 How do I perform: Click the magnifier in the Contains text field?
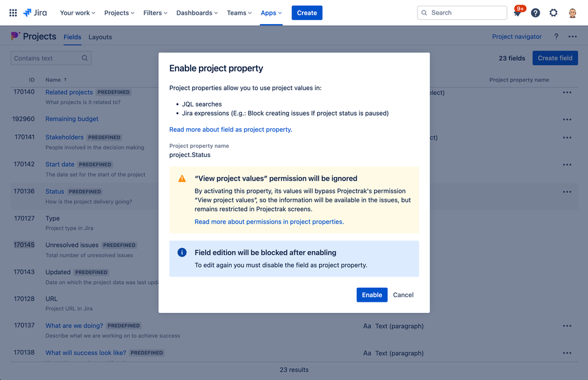[85, 58]
